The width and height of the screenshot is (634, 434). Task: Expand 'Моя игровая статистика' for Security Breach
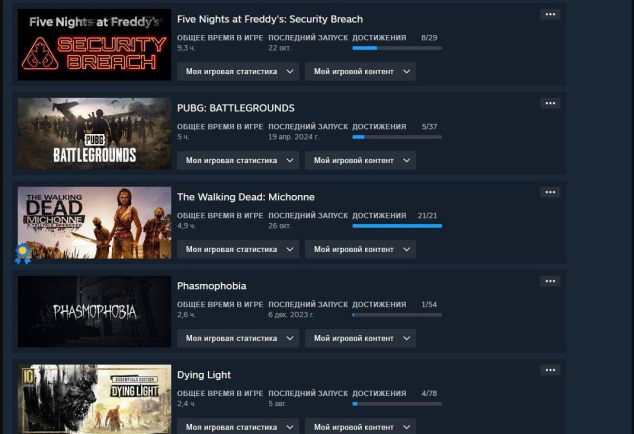(x=238, y=72)
